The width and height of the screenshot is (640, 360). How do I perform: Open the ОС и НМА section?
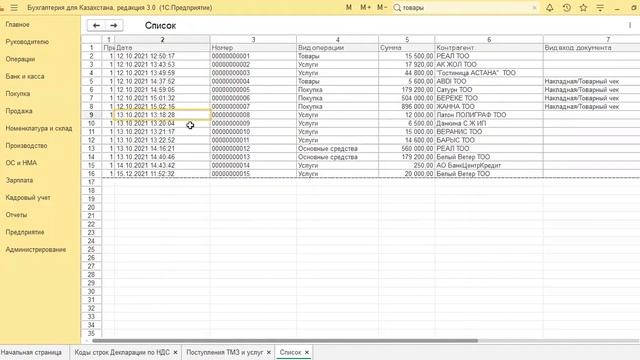(x=21, y=163)
